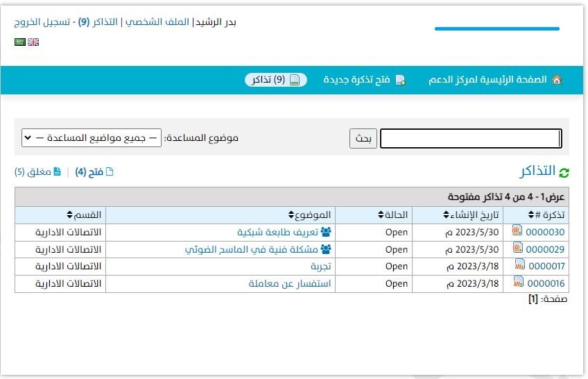Open the support center home page tab
This screenshot has height=379, width=588.
pyautogui.click(x=495, y=80)
